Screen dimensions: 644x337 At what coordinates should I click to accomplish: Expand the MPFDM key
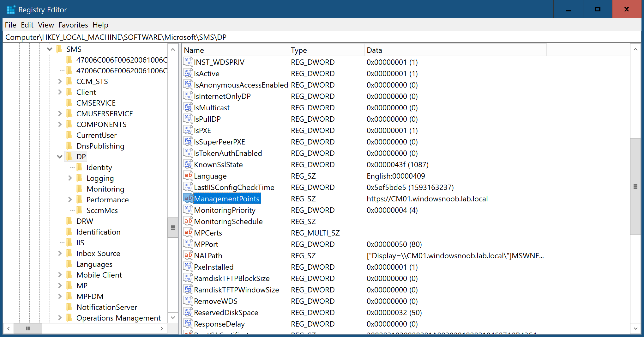60,297
